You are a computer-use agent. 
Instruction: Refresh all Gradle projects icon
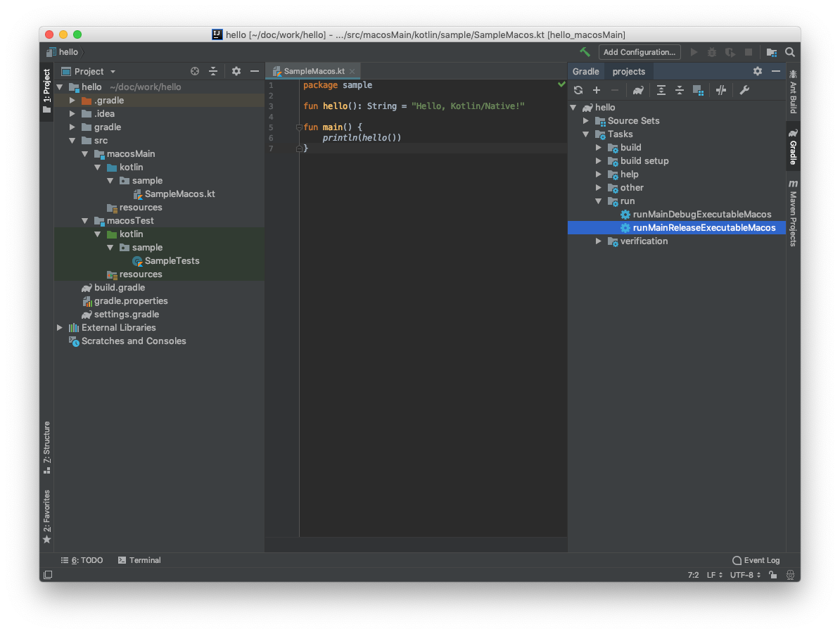click(x=578, y=90)
